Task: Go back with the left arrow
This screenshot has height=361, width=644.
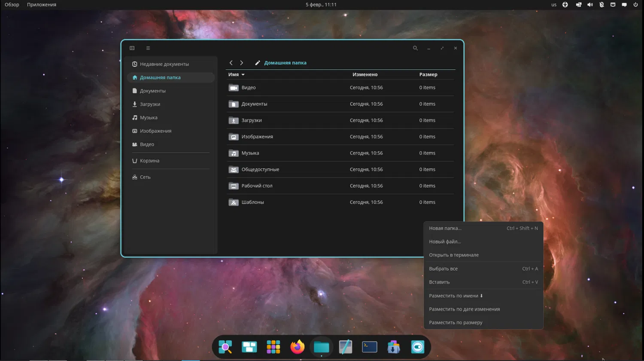Action: coord(231,63)
